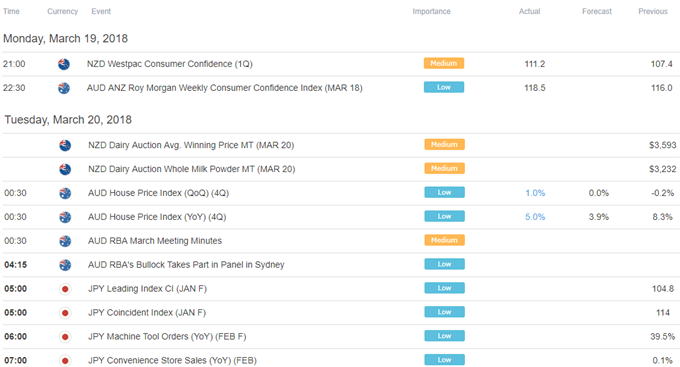Screen dimensions: 680x367
Task: Click the Japan flag beside Machine Tool Orders
Action: pyautogui.click(x=65, y=337)
